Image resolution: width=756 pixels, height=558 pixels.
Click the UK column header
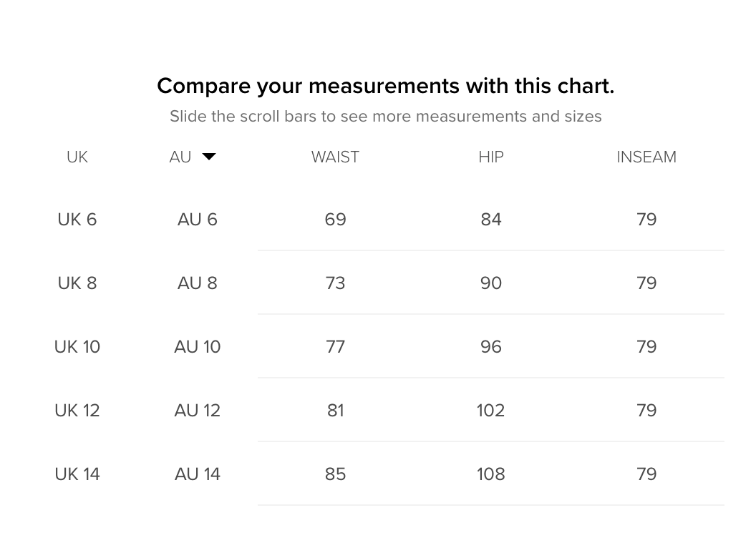click(x=77, y=157)
